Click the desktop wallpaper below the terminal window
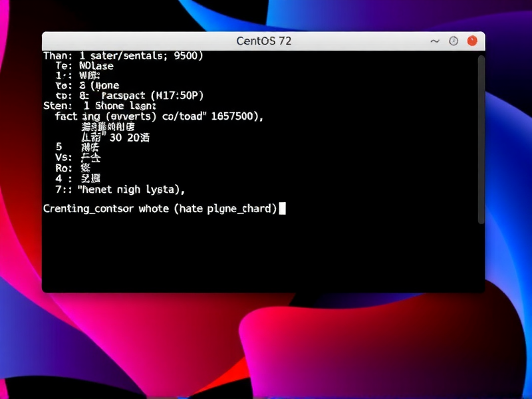 [x=266, y=346]
